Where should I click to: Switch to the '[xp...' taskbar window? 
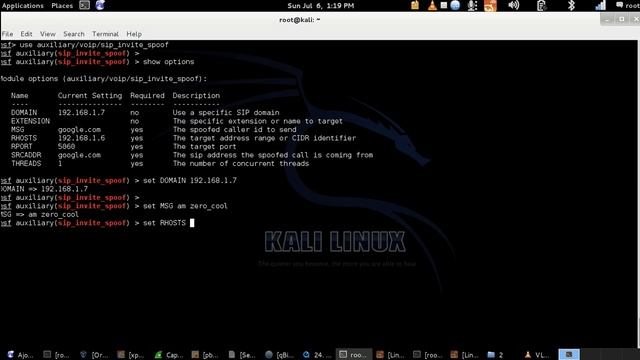131,355
